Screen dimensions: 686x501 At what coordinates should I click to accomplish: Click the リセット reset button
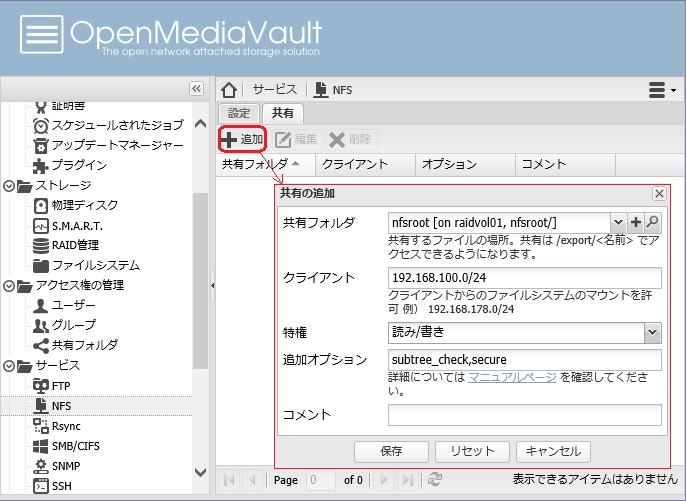click(472, 452)
